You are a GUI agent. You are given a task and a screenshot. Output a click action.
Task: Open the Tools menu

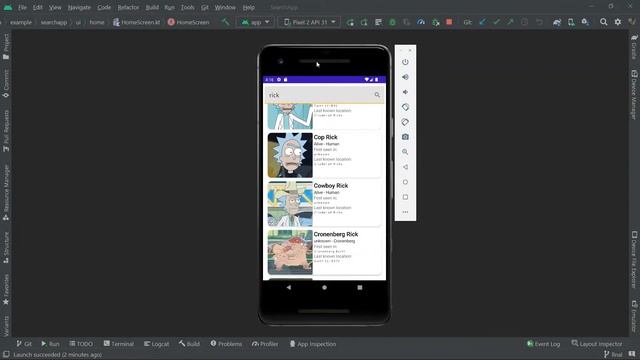[188, 7]
